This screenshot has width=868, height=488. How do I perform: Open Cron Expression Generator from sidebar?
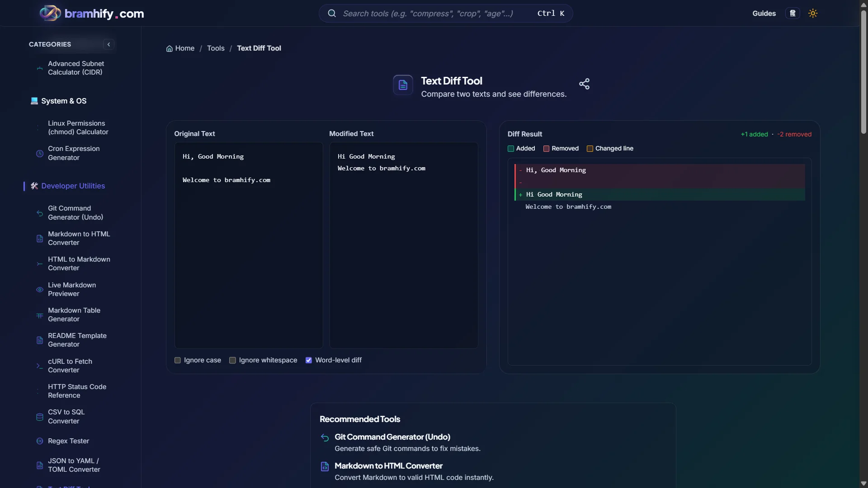tap(74, 153)
